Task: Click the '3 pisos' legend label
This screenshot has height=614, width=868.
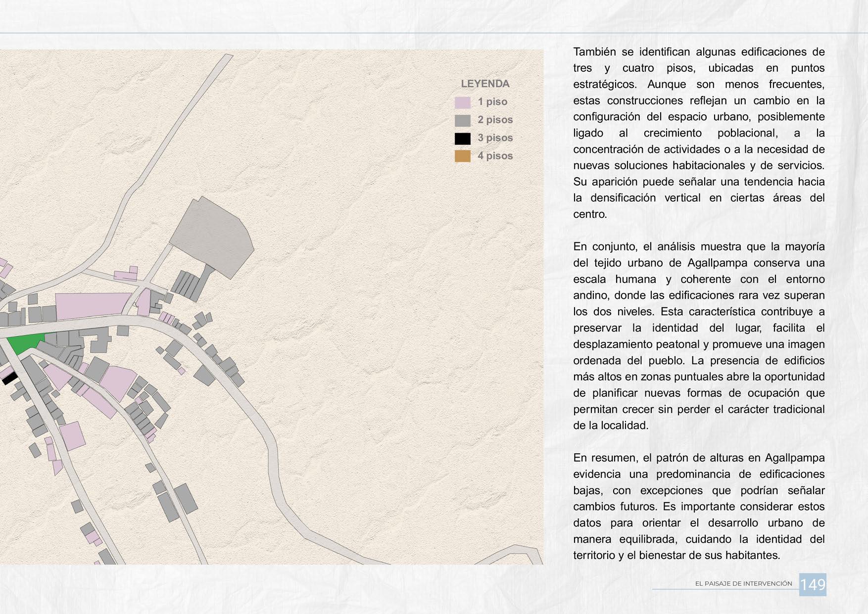Action: [495, 138]
